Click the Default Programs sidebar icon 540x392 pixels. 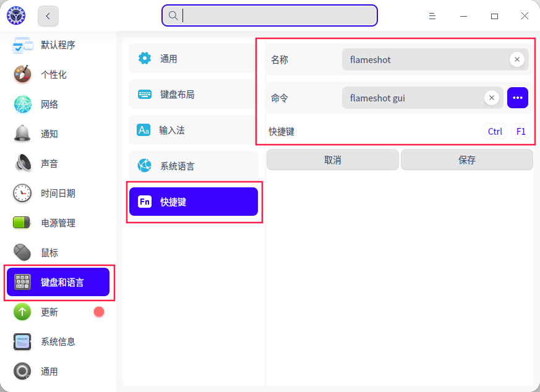[x=23, y=45]
